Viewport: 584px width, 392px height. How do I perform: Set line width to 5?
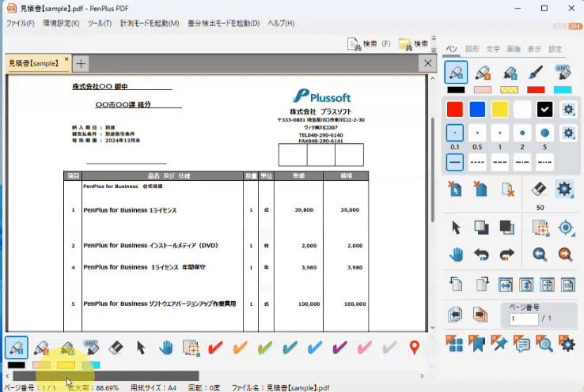point(544,133)
